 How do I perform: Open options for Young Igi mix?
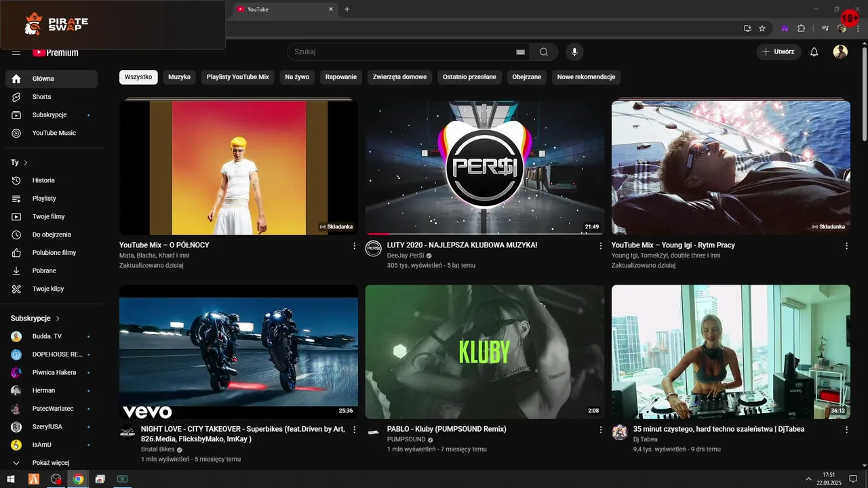point(846,246)
